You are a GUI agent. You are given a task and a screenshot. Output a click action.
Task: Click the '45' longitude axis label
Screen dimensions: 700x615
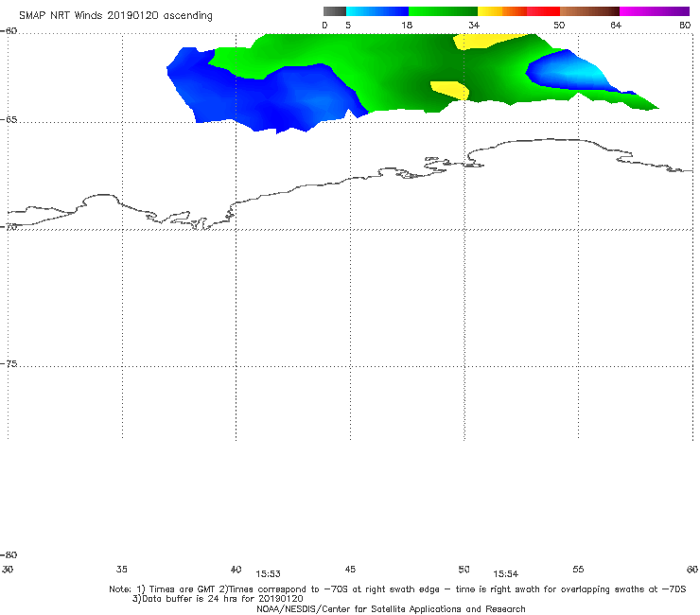coord(350,569)
